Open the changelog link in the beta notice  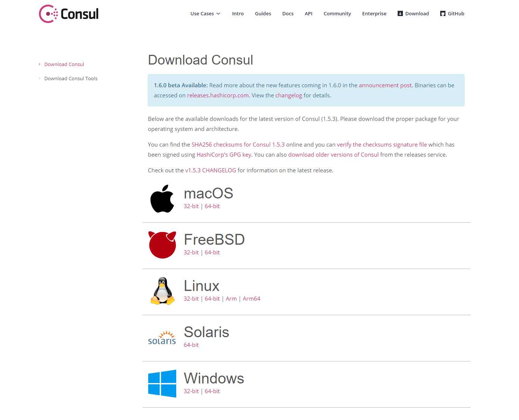pyautogui.click(x=289, y=95)
